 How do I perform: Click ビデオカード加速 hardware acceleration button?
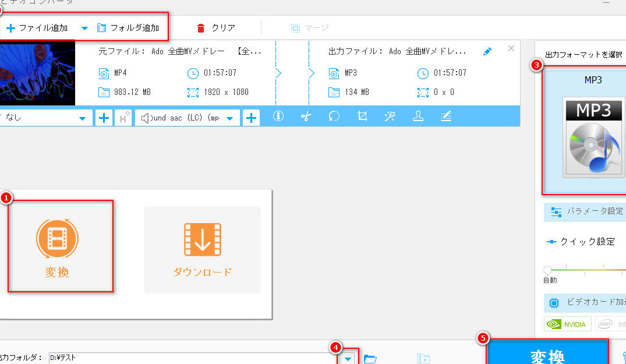pyautogui.click(x=585, y=303)
